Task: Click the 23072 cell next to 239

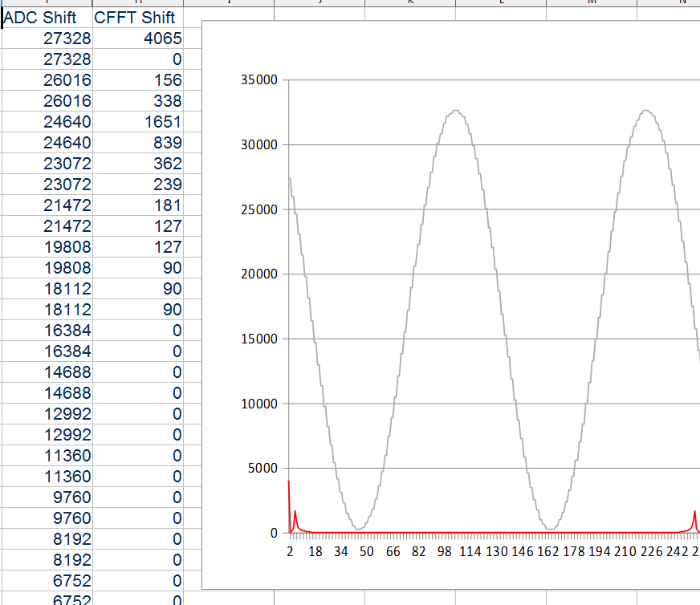Action: [47, 185]
